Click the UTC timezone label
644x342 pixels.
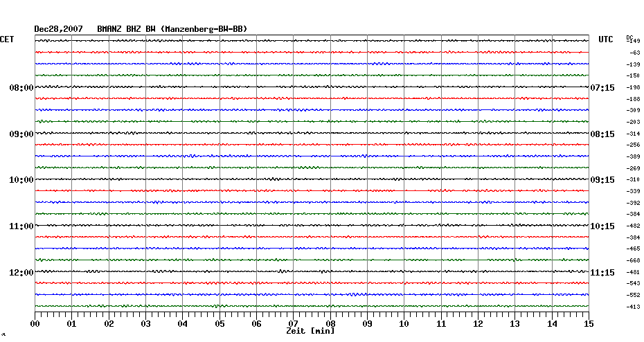(605, 39)
